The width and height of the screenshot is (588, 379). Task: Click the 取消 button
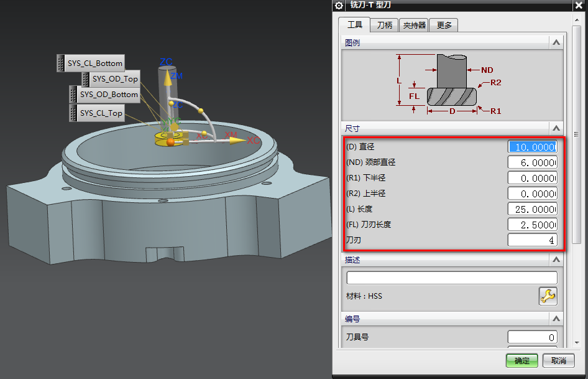tap(558, 361)
